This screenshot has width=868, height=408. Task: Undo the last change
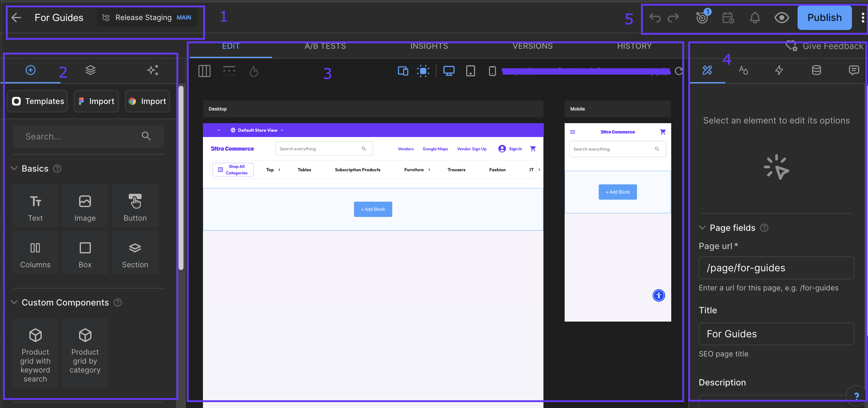(655, 18)
